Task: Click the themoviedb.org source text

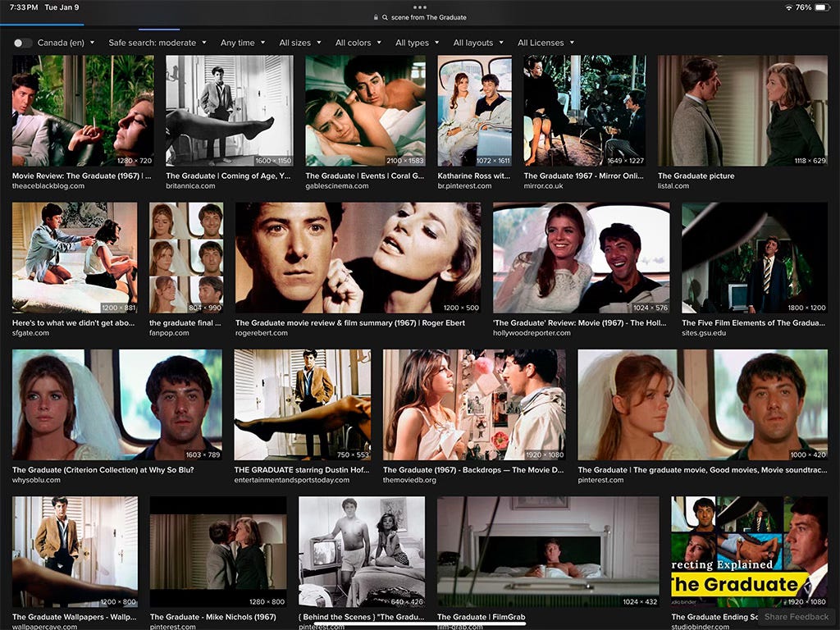Action: click(x=409, y=480)
